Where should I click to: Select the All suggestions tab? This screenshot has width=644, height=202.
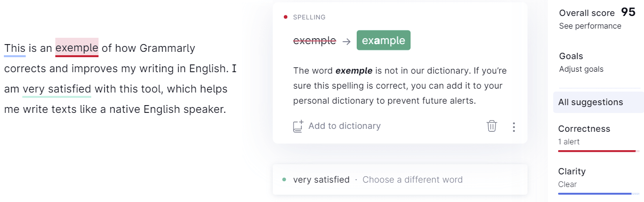(598, 102)
